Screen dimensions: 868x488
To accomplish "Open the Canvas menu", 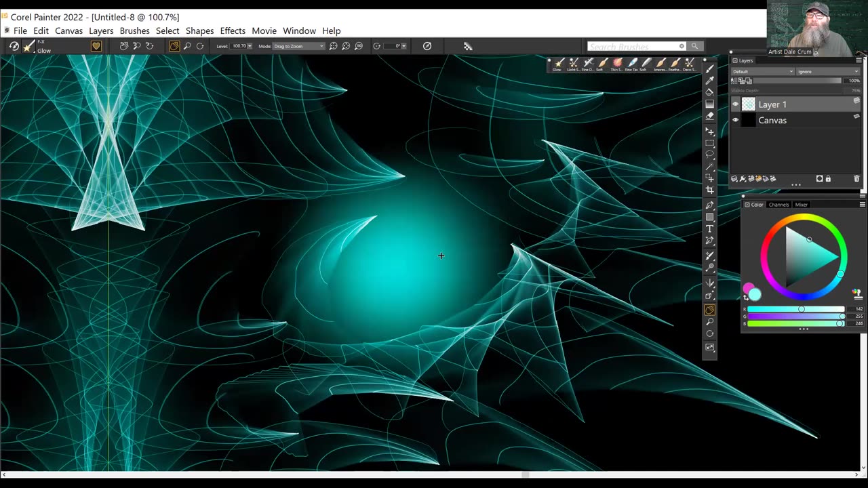I will click(68, 30).
